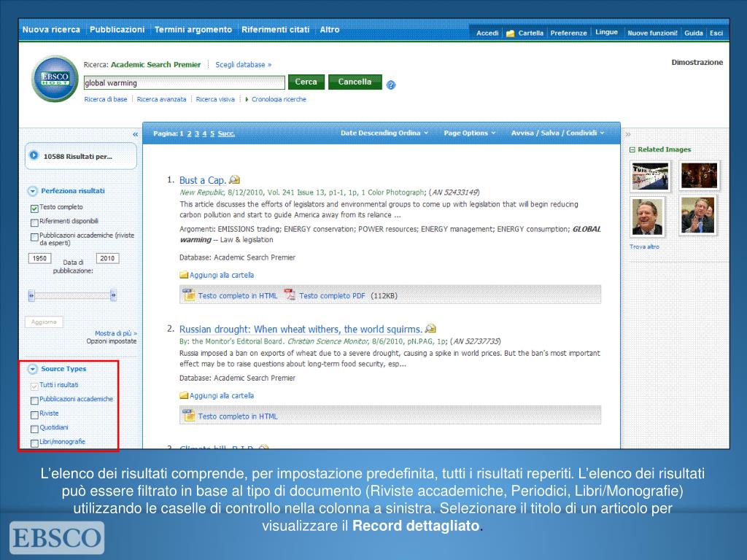Image resolution: width=747 pixels, height=560 pixels.
Task: Click HTML full text icon for Bust a Cap
Action: pos(189,295)
